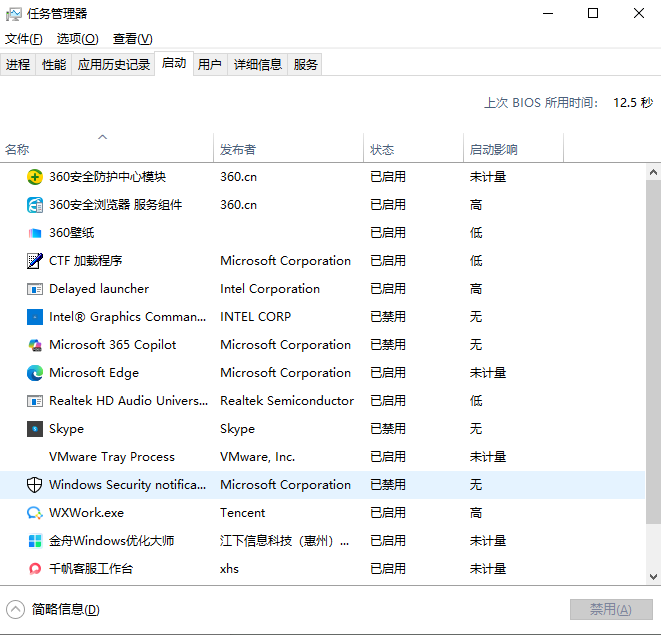661x635 pixels.
Task: Select the 启动 tab
Action: 174,63
